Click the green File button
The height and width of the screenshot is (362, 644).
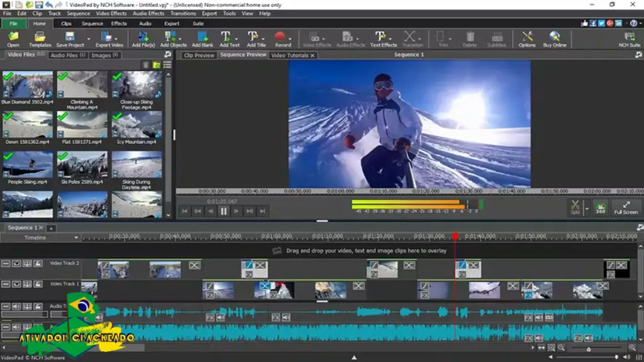click(x=13, y=23)
